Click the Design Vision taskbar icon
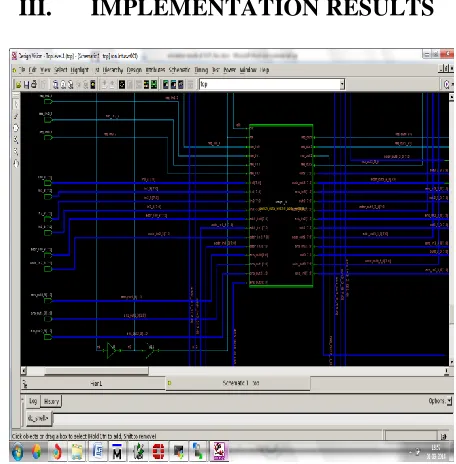 [x=219, y=451]
